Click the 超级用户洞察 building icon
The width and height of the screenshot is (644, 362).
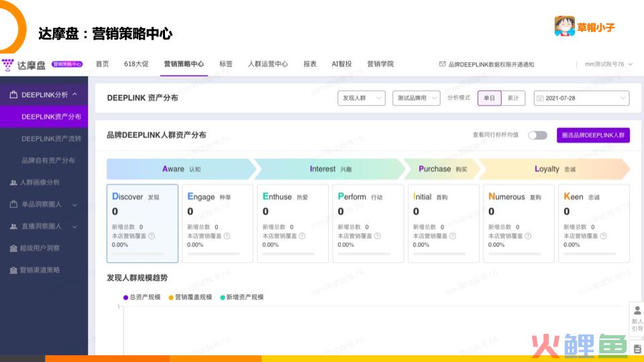(x=13, y=248)
